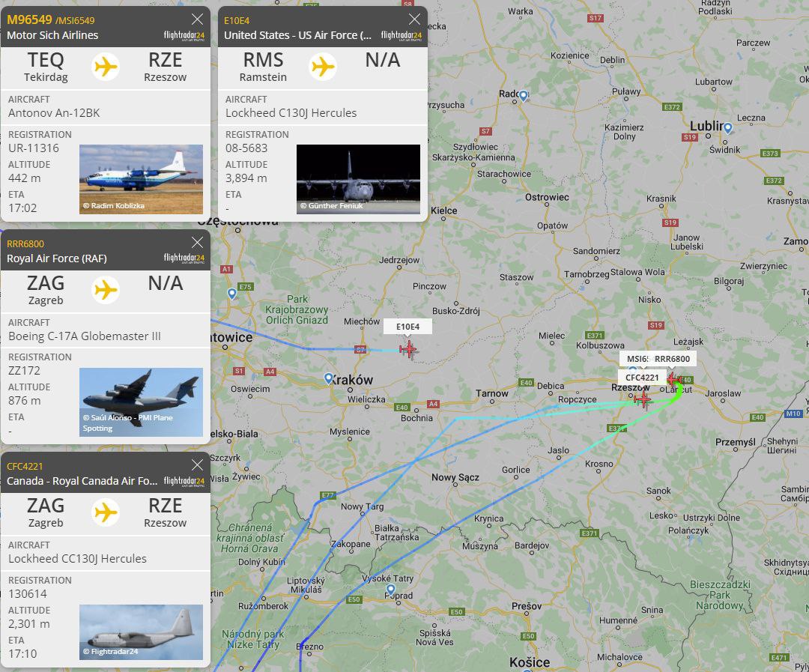
Task: Click the M96549 flight number link
Action: click(29, 19)
